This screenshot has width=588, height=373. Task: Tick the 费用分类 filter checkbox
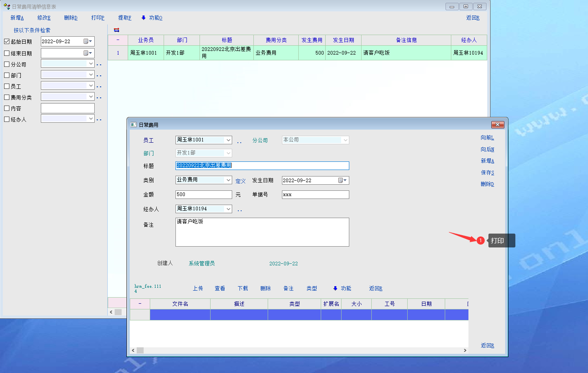tap(7, 97)
